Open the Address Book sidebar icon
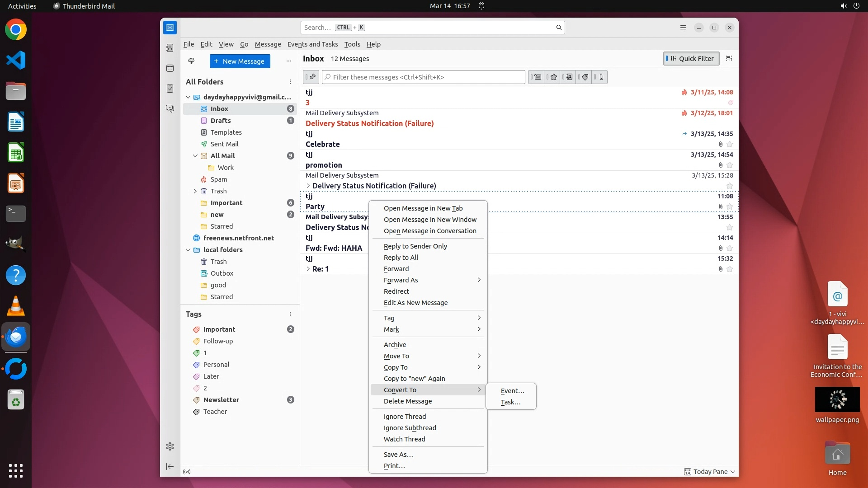 170,48
